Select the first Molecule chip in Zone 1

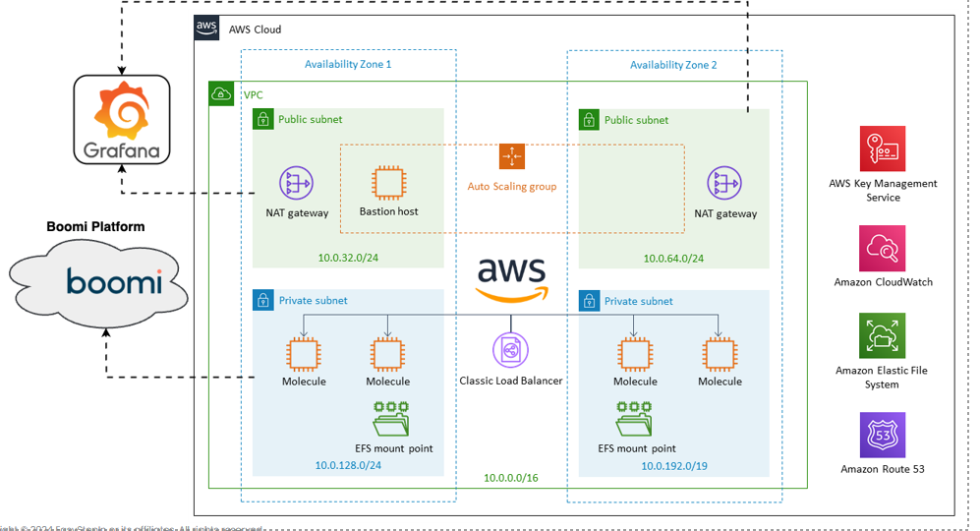pos(304,355)
